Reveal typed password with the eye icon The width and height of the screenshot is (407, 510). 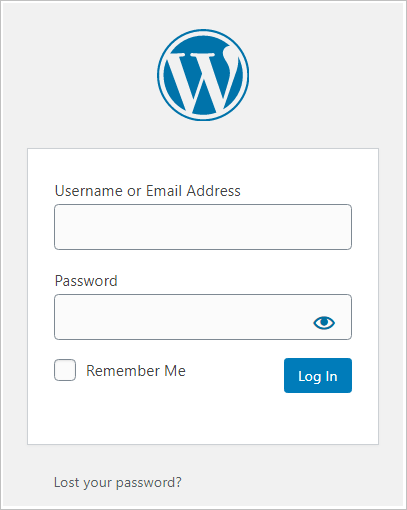coord(324,322)
